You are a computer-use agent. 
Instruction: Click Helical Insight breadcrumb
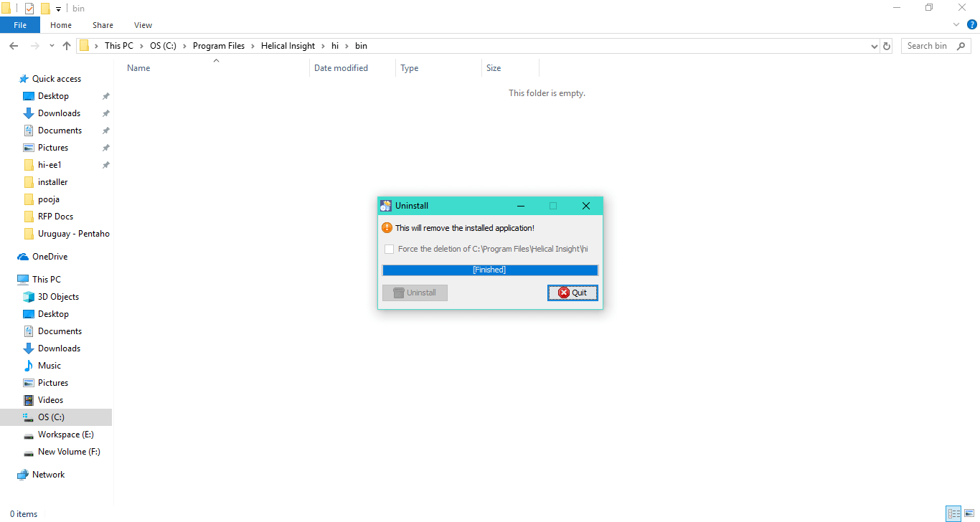coord(288,46)
